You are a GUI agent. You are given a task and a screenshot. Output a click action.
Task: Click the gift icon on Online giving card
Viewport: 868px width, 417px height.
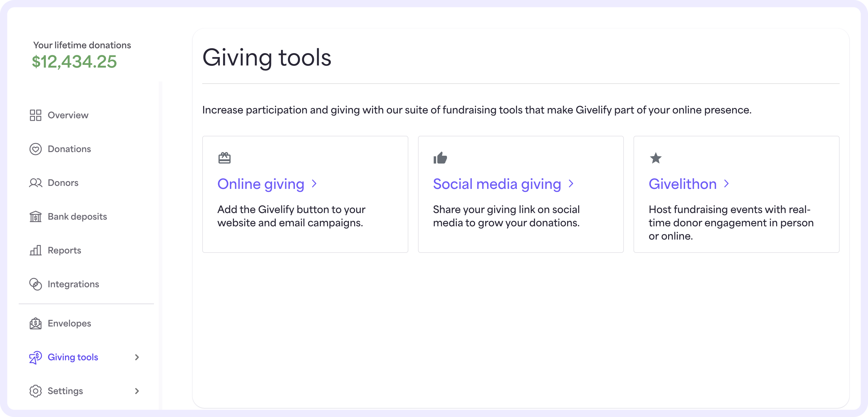[x=225, y=158]
